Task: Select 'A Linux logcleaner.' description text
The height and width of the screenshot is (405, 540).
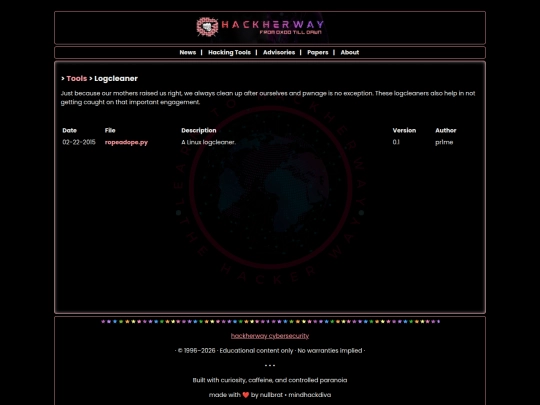Action: coord(209,142)
